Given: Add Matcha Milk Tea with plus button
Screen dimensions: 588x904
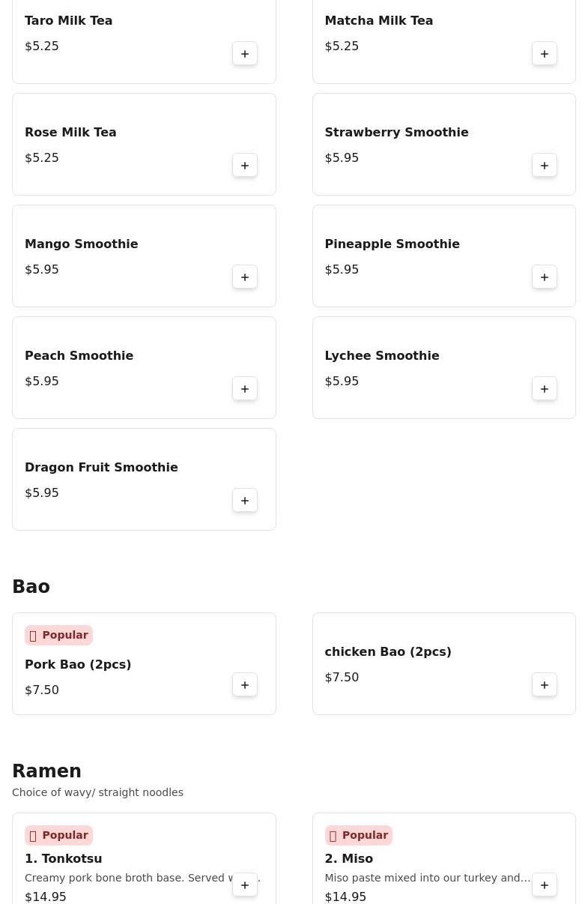Looking at the screenshot, I should (x=545, y=54).
